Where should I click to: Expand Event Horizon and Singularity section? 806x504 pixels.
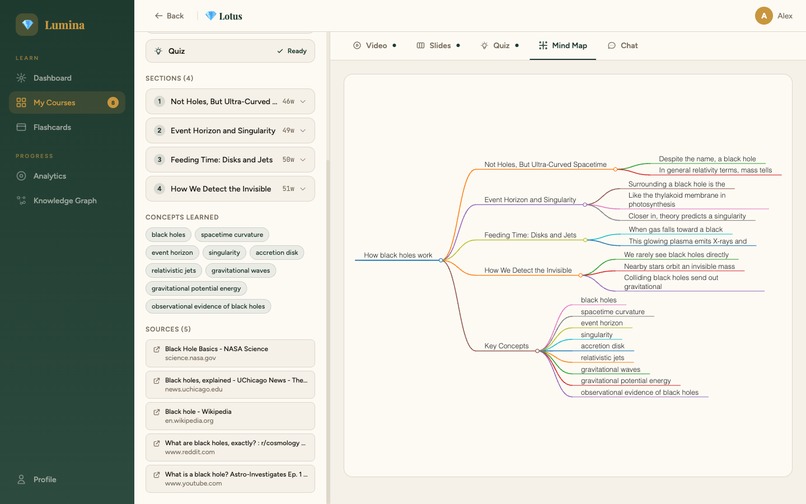(x=230, y=131)
